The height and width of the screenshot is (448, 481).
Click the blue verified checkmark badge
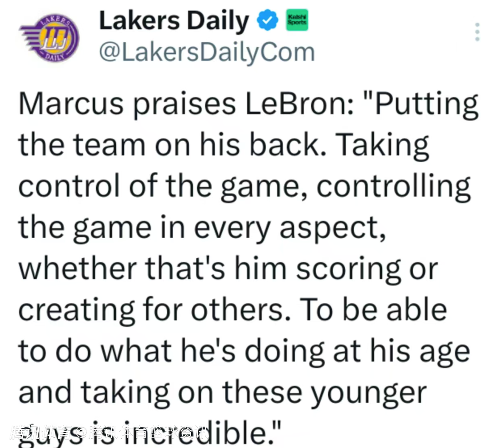coord(269,22)
